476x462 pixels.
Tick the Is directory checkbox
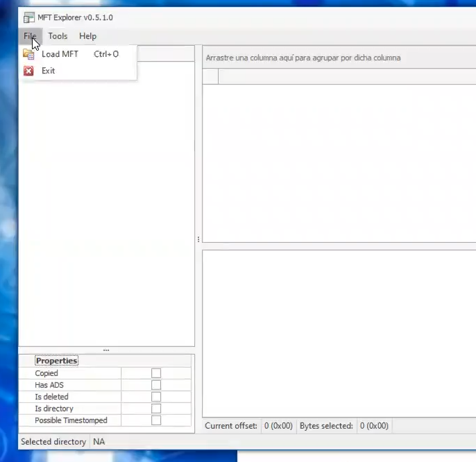click(x=156, y=409)
